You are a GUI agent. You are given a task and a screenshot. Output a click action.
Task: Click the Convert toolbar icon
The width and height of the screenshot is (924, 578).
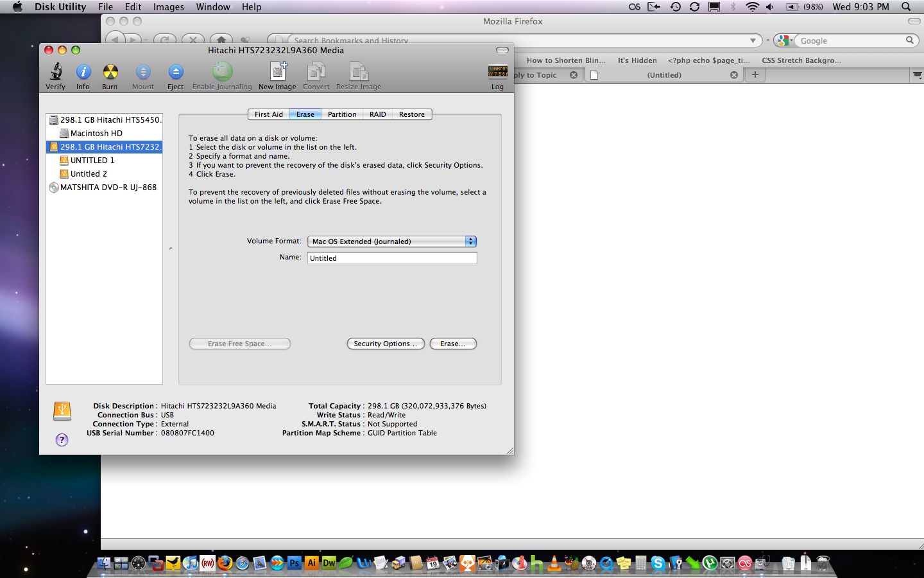pyautogui.click(x=316, y=71)
